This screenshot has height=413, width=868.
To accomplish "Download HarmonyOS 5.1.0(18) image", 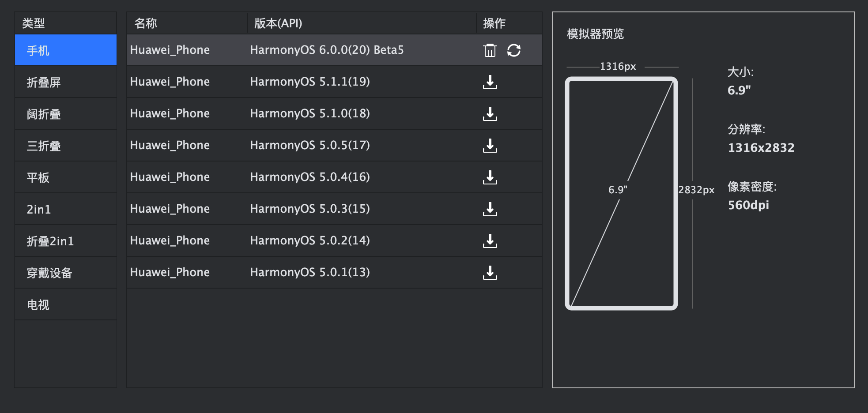I will point(490,114).
